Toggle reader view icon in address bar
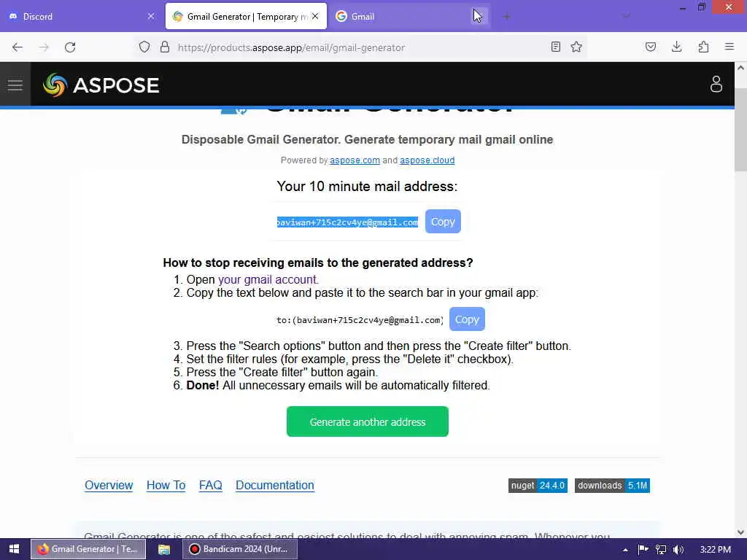Image resolution: width=747 pixels, height=560 pixels. [555, 47]
